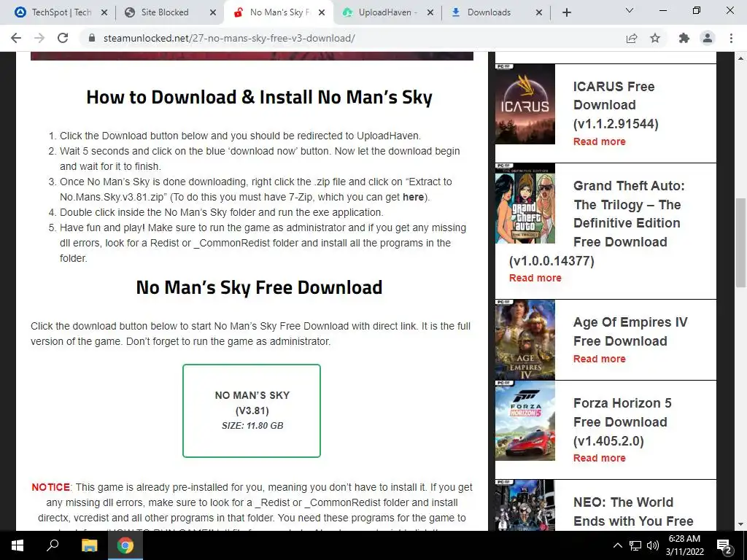Image resolution: width=747 pixels, height=560 pixels.
Task: Click scrollbar up arrow
Action: click(x=740, y=58)
